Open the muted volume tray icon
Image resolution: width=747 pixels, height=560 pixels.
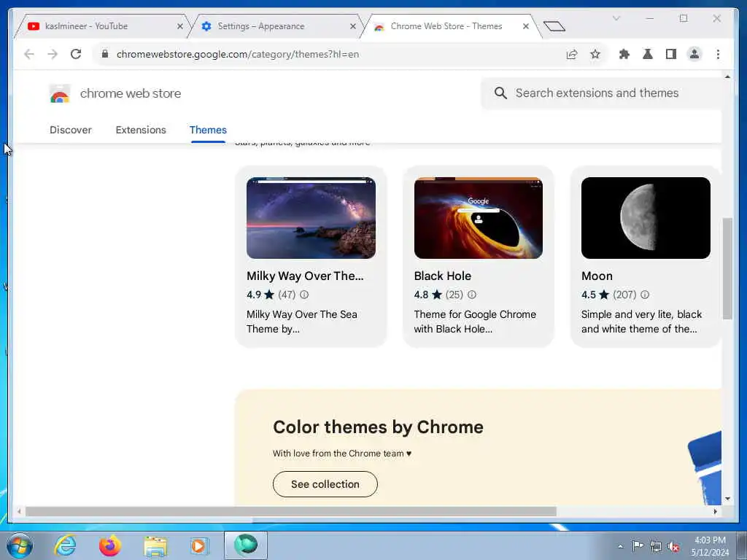673,546
